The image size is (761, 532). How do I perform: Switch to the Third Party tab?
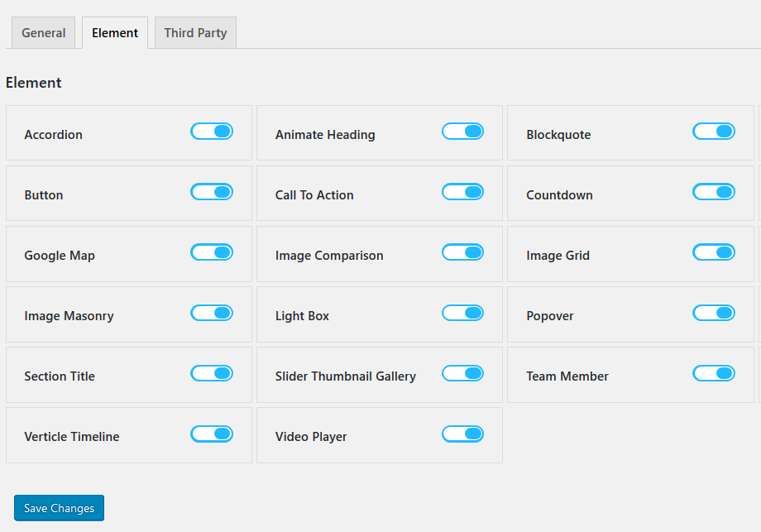point(195,32)
